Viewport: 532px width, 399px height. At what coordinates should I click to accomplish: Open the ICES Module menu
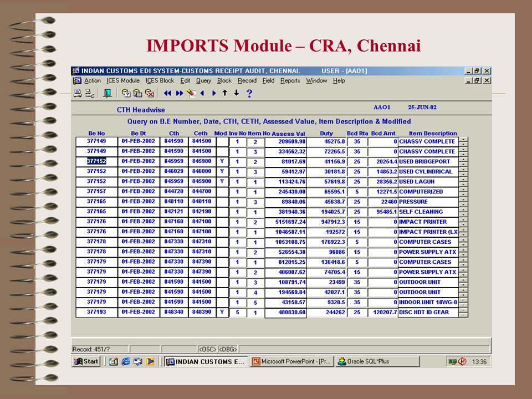[x=123, y=81]
